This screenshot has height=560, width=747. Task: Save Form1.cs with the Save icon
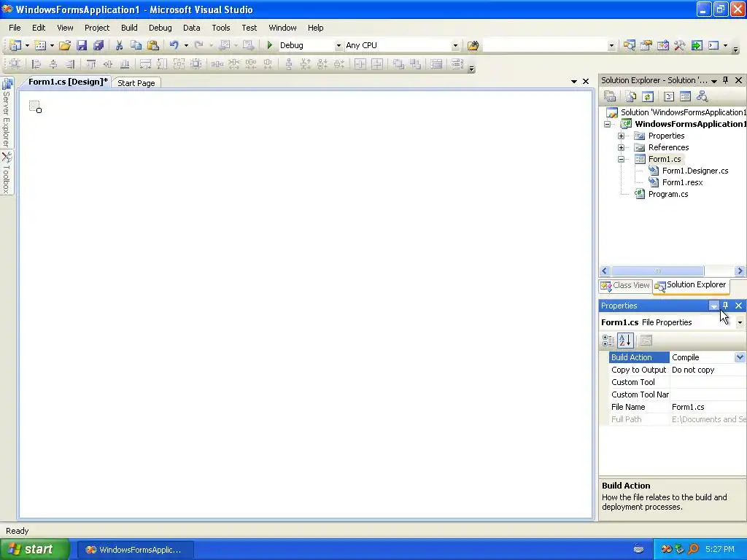[82, 45]
